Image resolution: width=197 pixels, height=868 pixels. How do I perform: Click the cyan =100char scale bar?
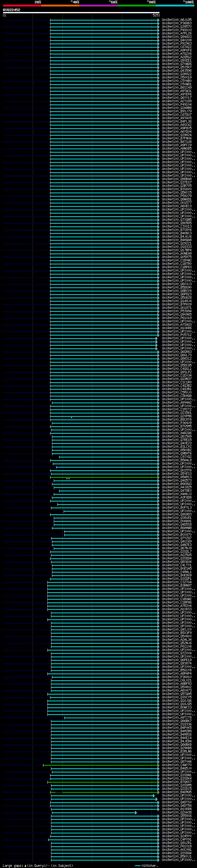pyautogui.click(x=137, y=866)
